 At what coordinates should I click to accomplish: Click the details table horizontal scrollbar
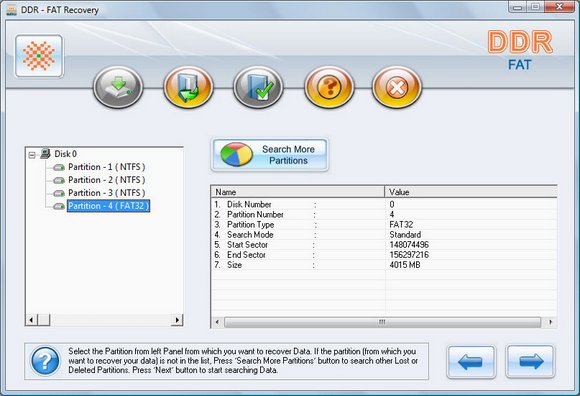pyautogui.click(x=383, y=322)
